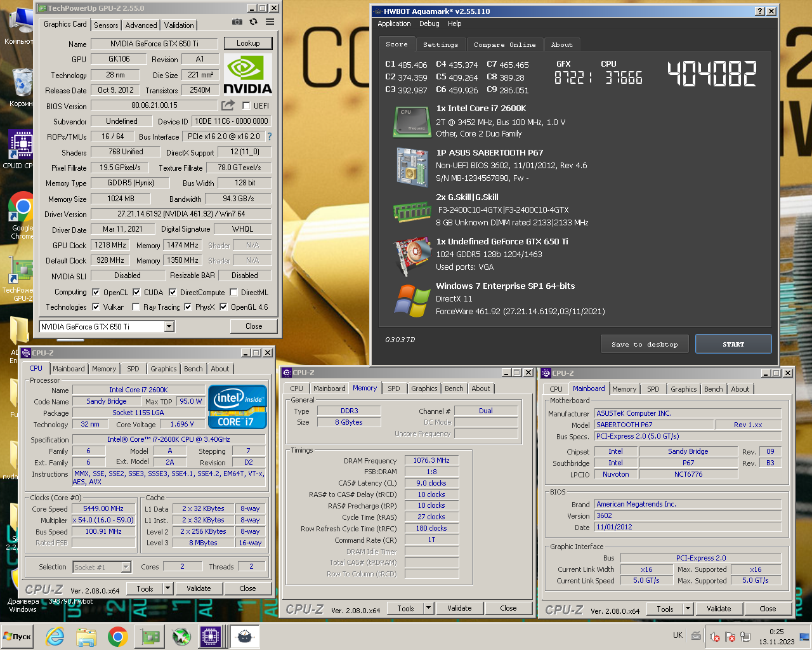Click Validate in the CPU-Z Memory window

[459, 608]
